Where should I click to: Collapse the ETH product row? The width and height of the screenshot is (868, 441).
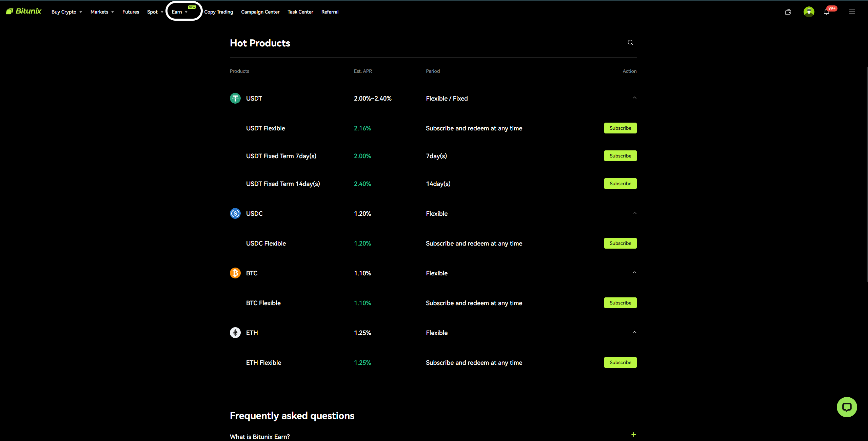(634, 332)
